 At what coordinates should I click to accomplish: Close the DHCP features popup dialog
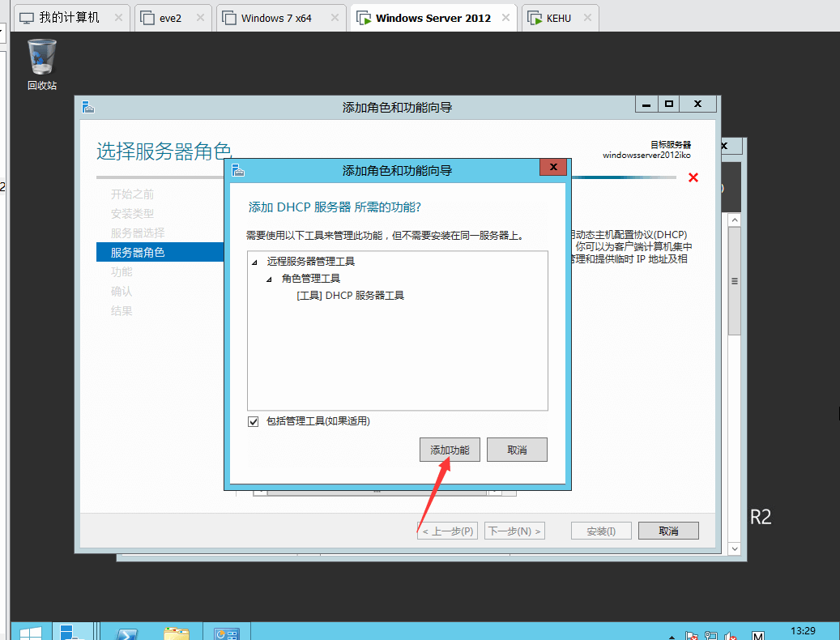pos(553,167)
